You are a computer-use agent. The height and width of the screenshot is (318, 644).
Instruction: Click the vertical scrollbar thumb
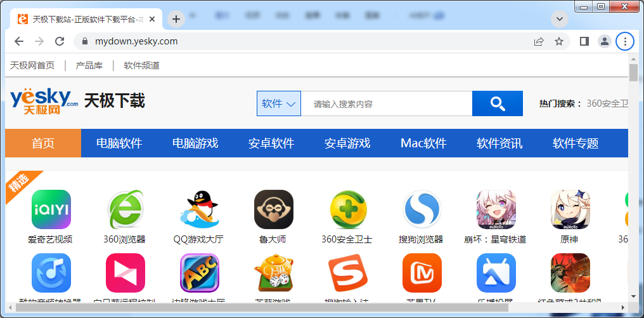click(633, 72)
